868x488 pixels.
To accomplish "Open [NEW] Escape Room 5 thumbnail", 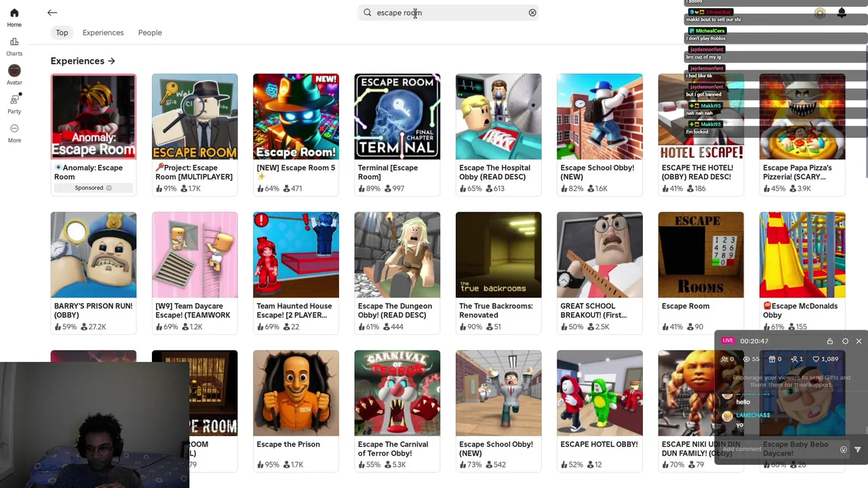I will click(x=296, y=117).
